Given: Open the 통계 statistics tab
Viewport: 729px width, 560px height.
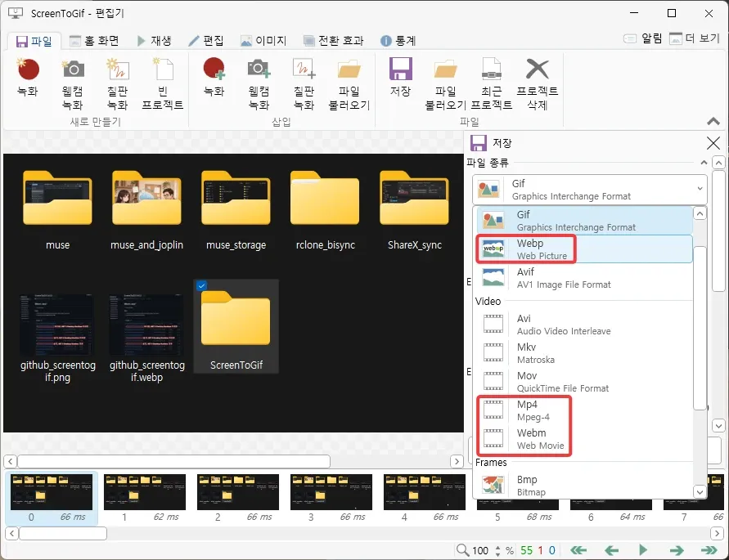Looking at the screenshot, I should coord(398,41).
